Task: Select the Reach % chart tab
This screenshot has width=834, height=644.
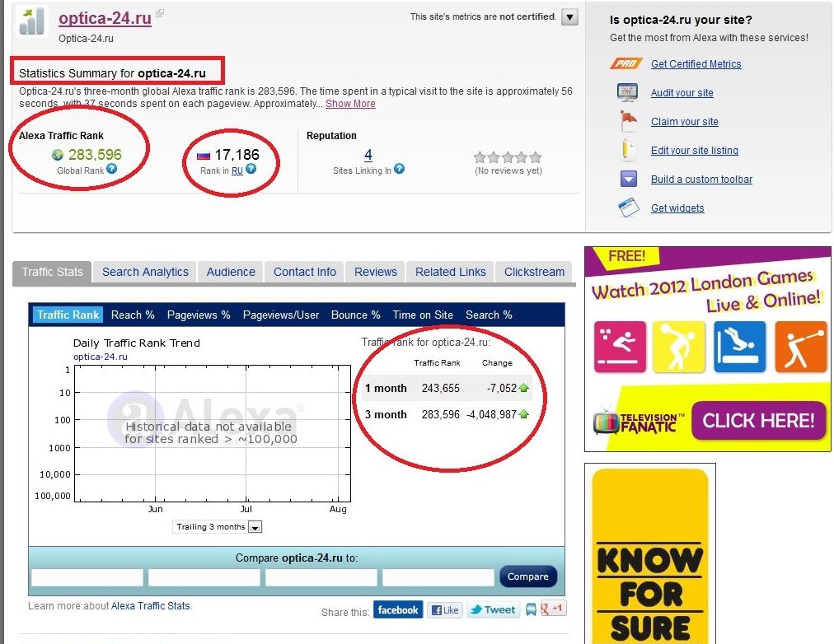Action: point(133,315)
